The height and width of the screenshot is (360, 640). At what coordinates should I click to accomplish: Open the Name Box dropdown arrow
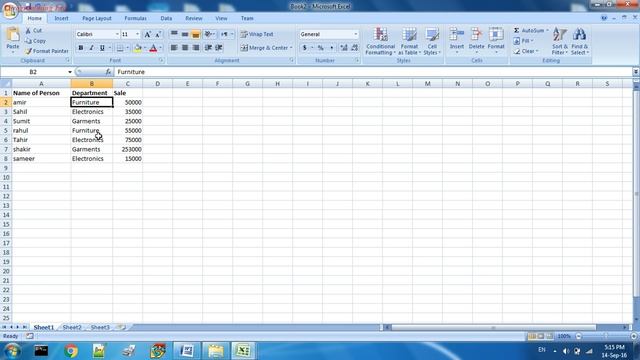[70, 72]
